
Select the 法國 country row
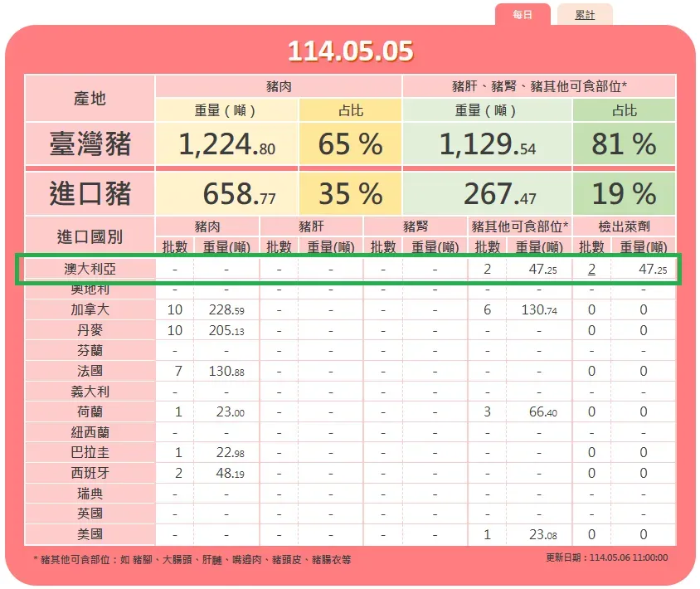(x=350, y=371)
